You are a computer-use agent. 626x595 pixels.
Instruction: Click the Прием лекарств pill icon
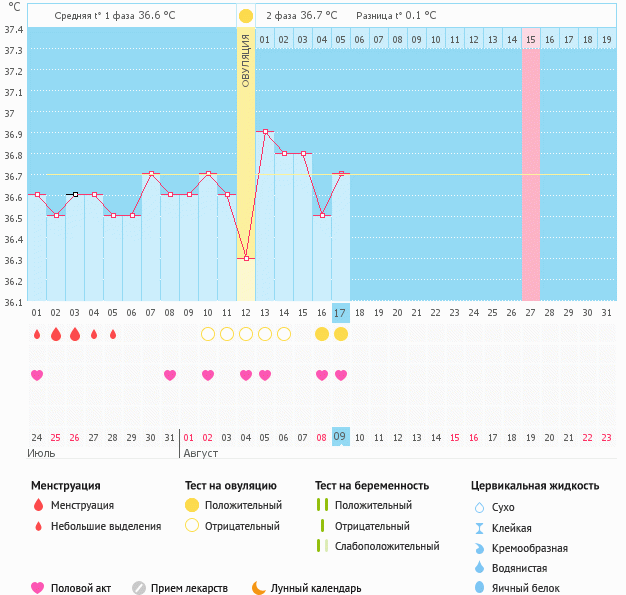click(x=139, y=588)
